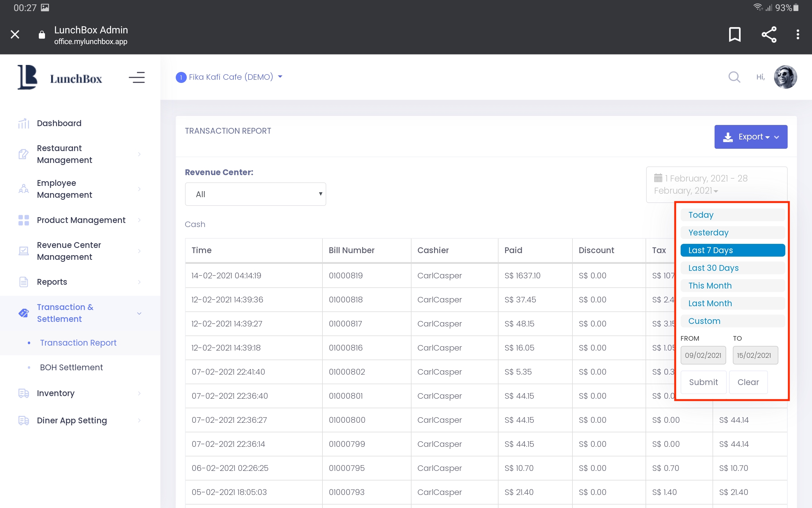Click the Product Management grid icon

[23, 220]
